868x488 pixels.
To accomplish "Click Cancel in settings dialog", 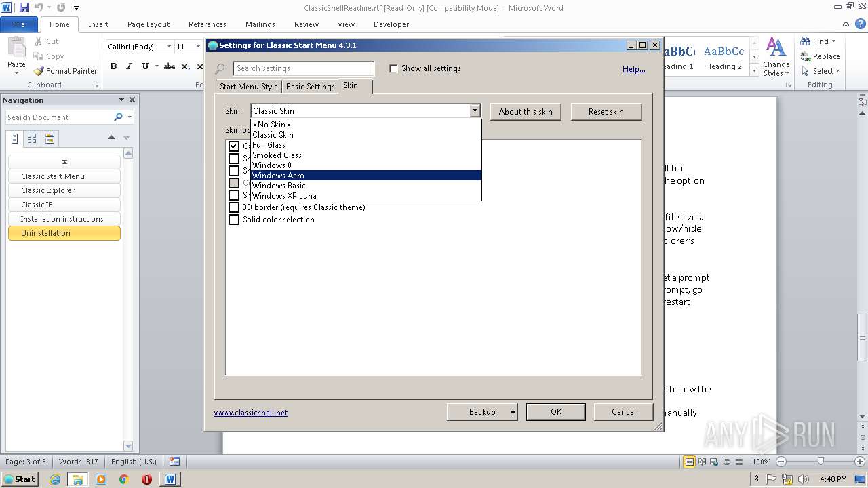I will (624, 412).
